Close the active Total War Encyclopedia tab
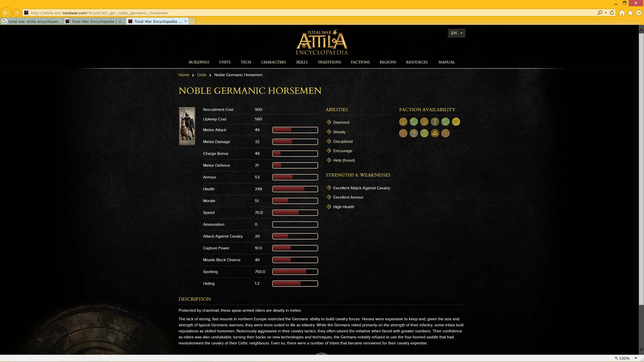This screenshot has height=362, width=644. [x=185, y=21]
